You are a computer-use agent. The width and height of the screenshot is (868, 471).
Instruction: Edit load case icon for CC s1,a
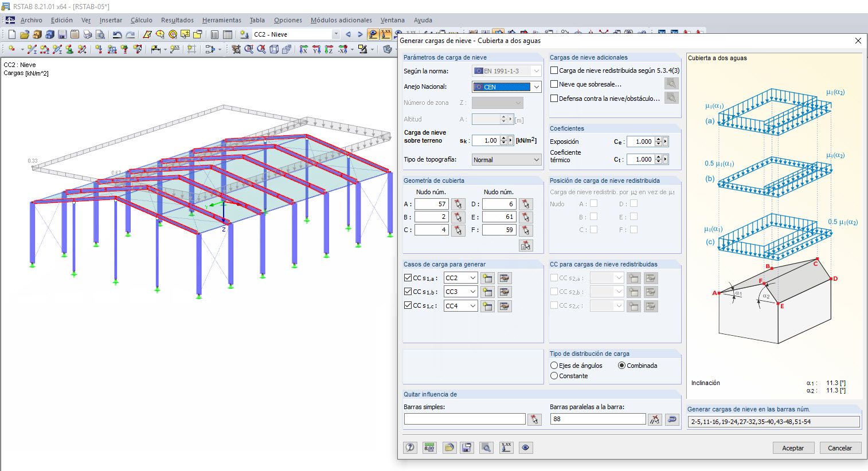click(x=505, y=278)
